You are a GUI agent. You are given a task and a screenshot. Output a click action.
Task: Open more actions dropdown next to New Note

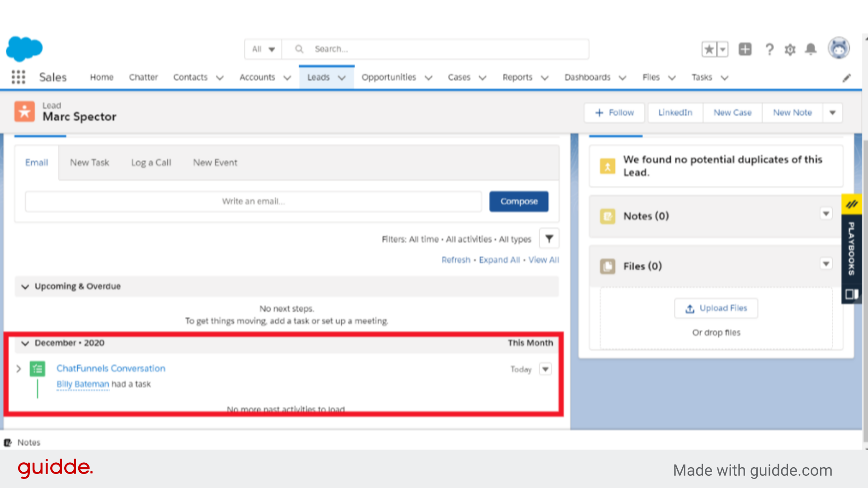tap(832, 113)
